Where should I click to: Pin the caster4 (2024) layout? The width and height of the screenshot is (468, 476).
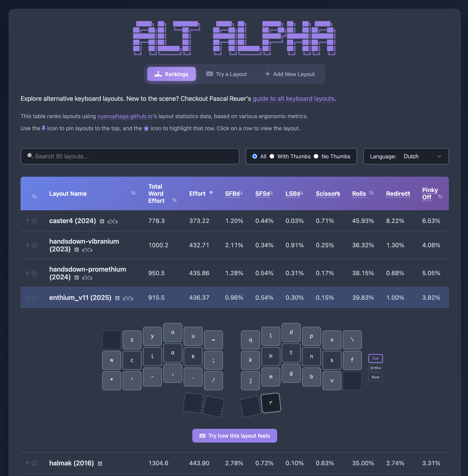click(x=28, y=221)
